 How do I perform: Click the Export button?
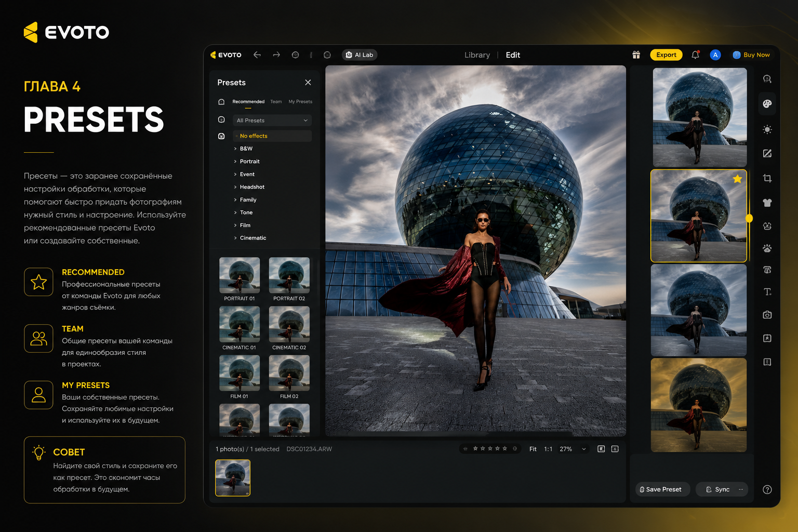(x=666, y=55)
